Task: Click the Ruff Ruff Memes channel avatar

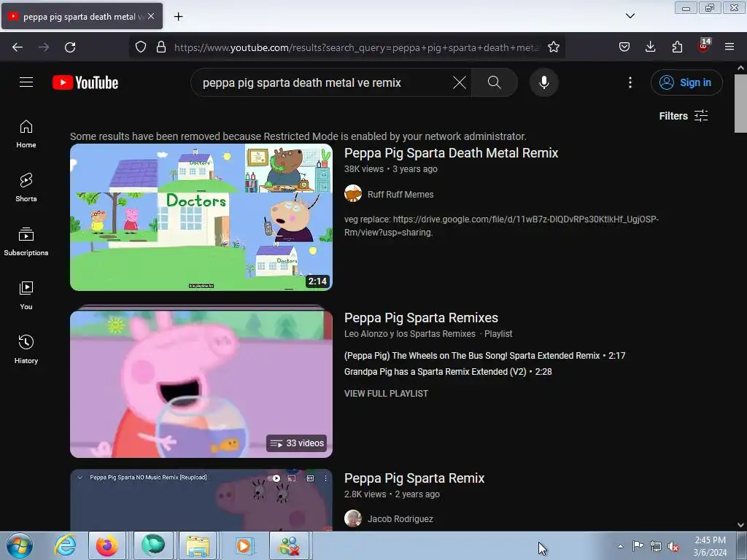Action: [353, 194]
